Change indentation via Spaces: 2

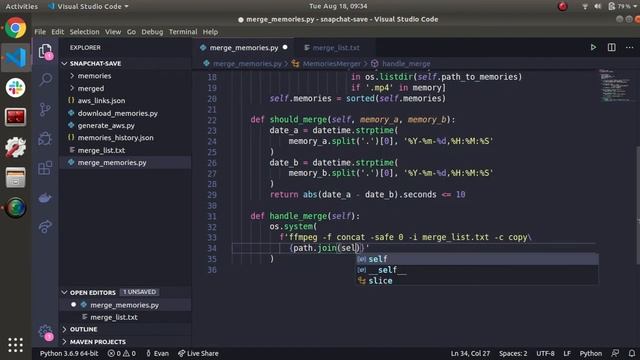click(513, 353)
